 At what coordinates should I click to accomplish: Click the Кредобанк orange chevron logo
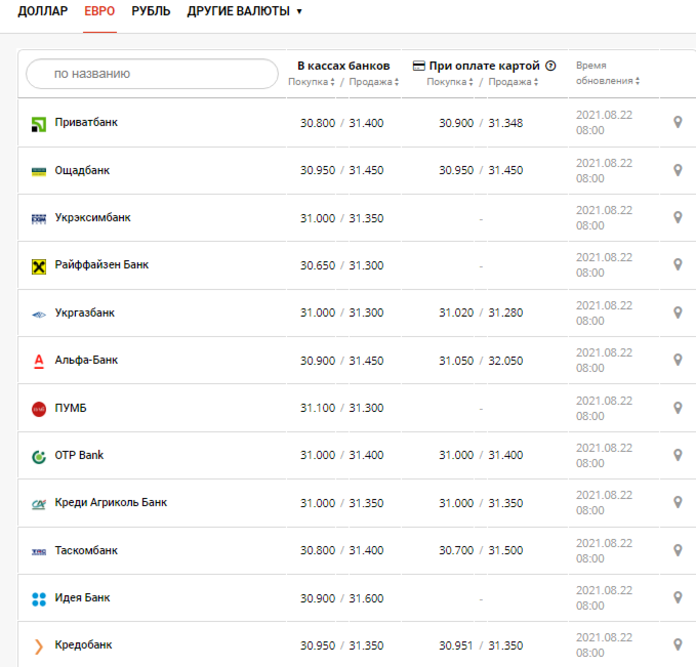click(39, 647)
